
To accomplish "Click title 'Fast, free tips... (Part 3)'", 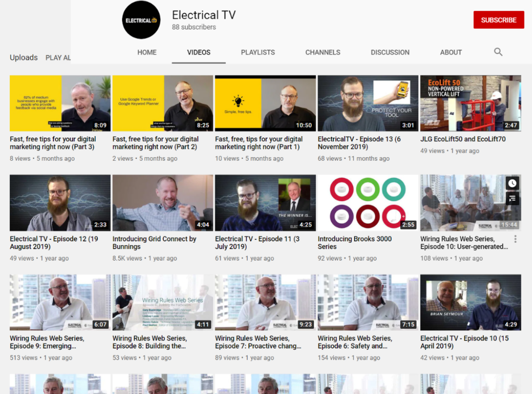I will [53, 143].
